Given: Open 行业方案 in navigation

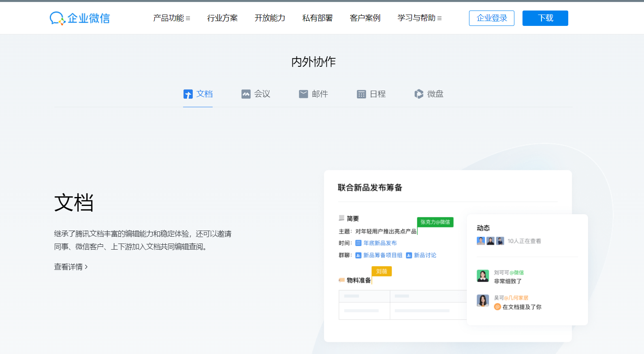Looking at the screenshot, I should coord(222,18).
